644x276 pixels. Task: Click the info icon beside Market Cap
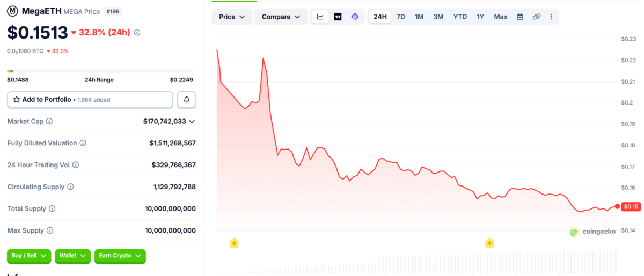click(49, 122)
